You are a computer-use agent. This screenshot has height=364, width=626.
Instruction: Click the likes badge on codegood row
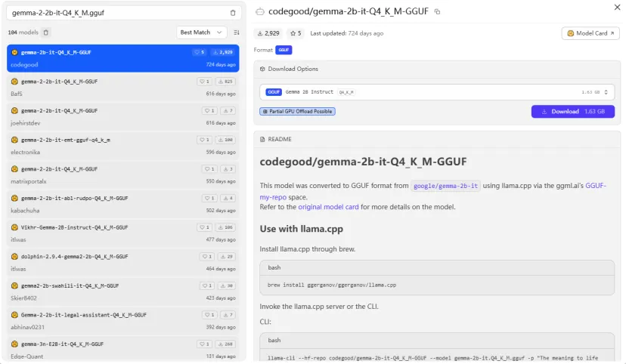[199, 52]
